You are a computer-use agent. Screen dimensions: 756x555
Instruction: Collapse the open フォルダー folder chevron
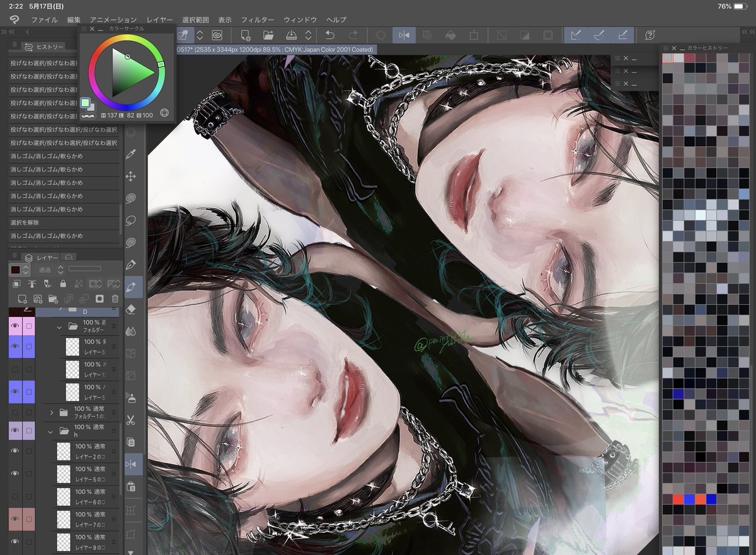point(59,327)
